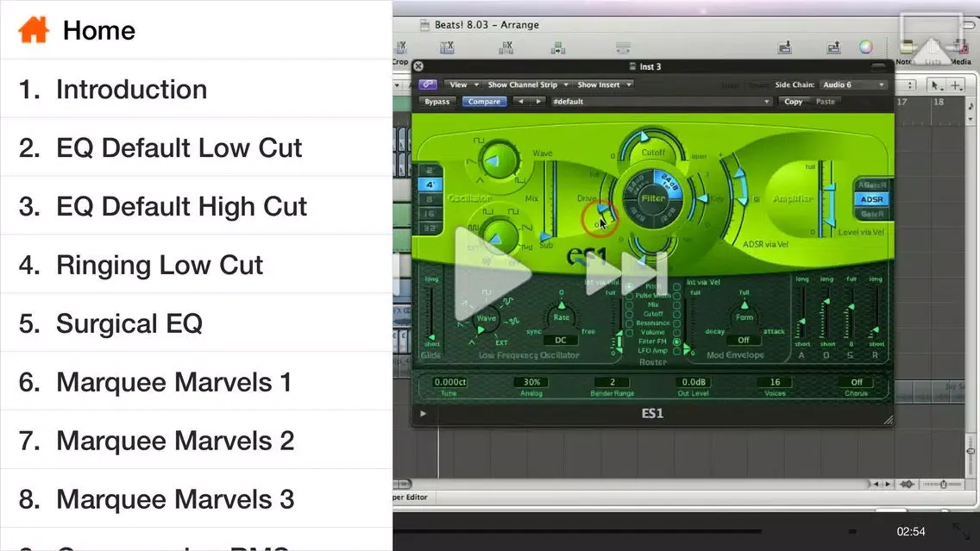
Task: Open the Side Chain Audio 6 dropdown
Action: point(853,85)
